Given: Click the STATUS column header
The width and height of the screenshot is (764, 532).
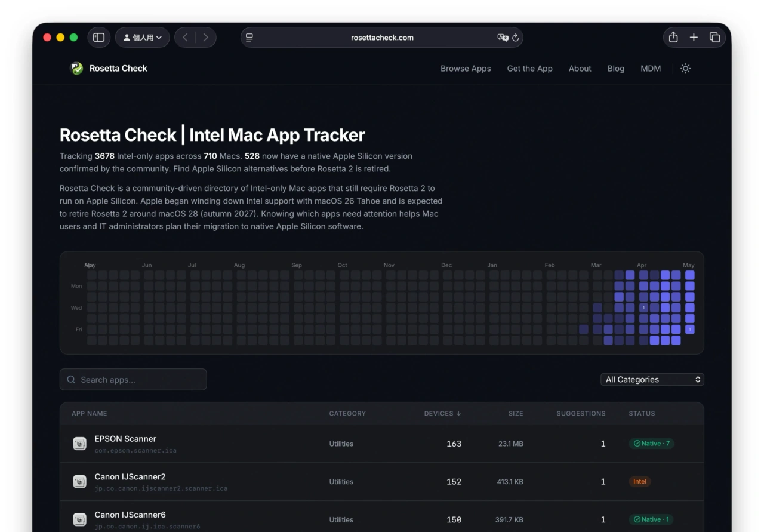Looking at the screenshot, I should pyautogui.click(x=642, y=413).
